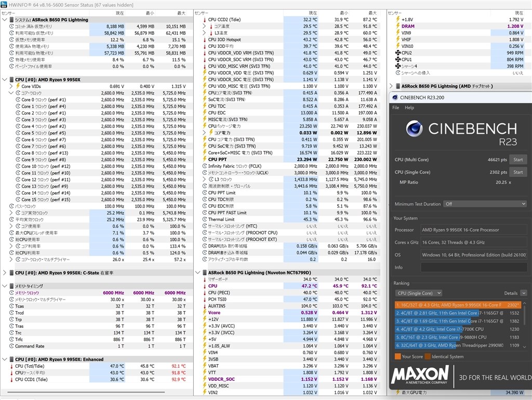The image size is (532, 400).
Task: Click the 現在 column header in left panel
Action: [x=120, y=13]
